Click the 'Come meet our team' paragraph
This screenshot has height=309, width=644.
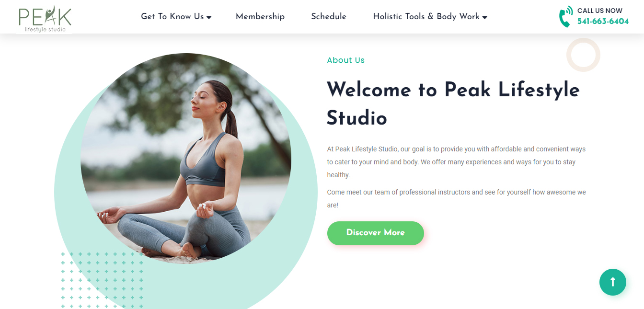456,198
